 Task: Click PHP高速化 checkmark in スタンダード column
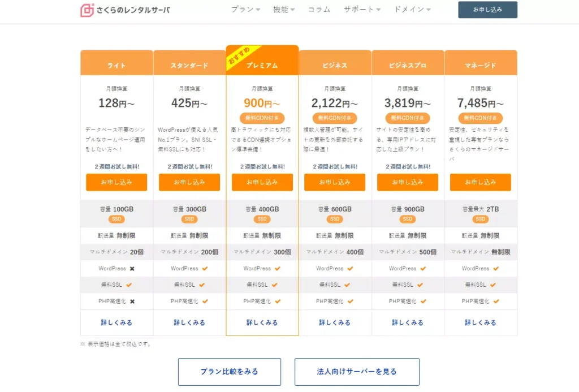205,301
